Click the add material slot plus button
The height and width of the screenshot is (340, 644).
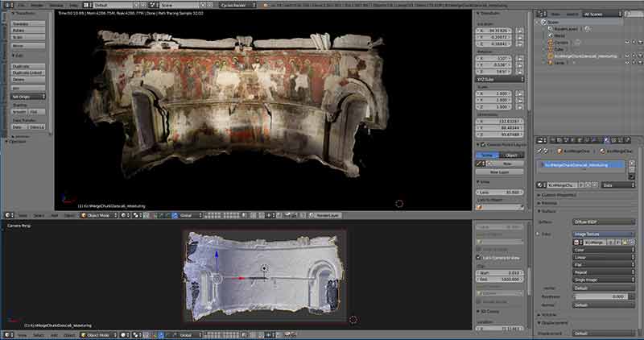click(632, 164)
